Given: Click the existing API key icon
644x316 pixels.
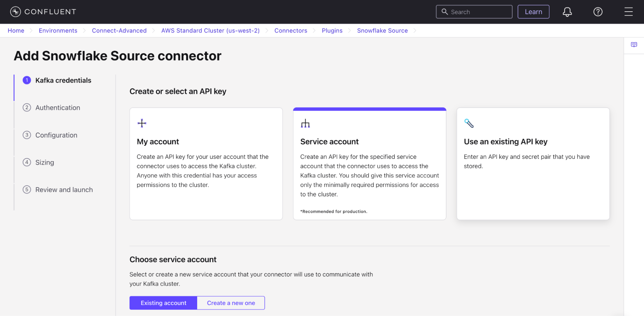Looking at the screenshot, I should click(x=469, y=123).
